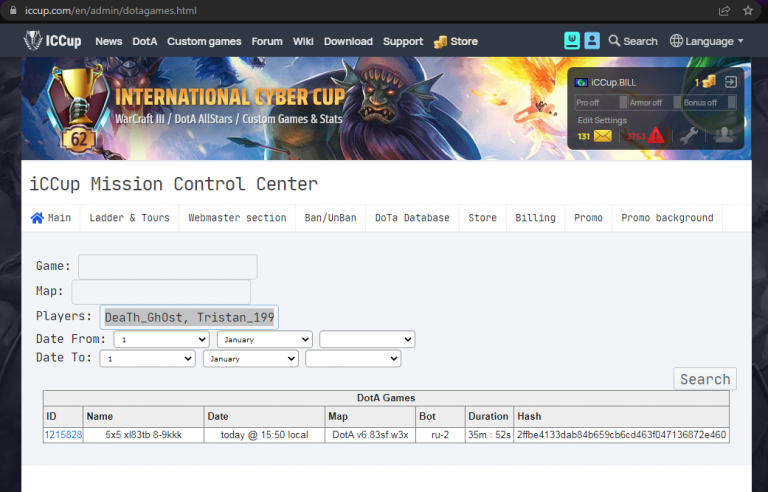Image resolution: width=768 pixels, height=492 pixels.
Task: Click the '3763' red alert count
Action: (636, 136)
